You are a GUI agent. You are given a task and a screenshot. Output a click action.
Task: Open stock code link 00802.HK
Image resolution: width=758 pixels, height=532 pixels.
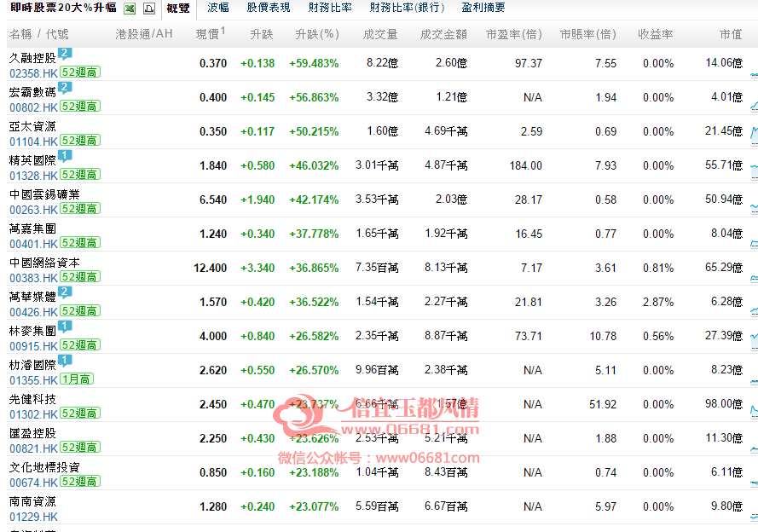click(34, 107)
